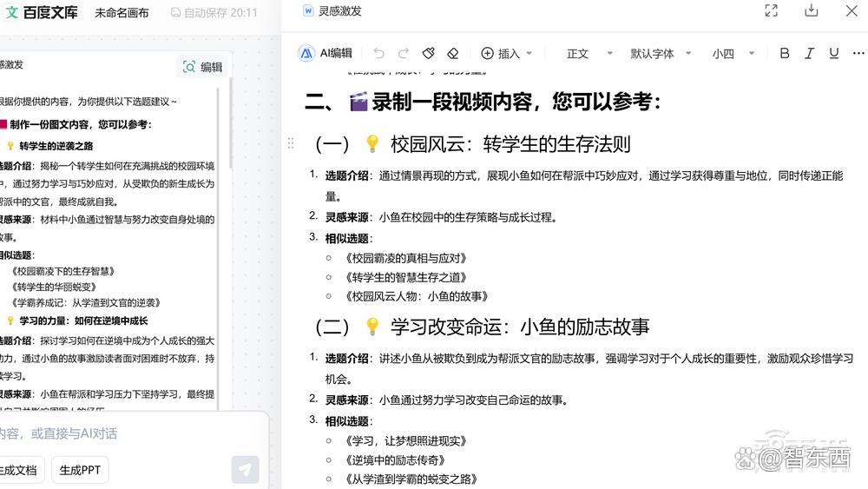Select 《校园风云人物：小鱼的故事》 bullet
868x489 pixels.
coord(417,296)
